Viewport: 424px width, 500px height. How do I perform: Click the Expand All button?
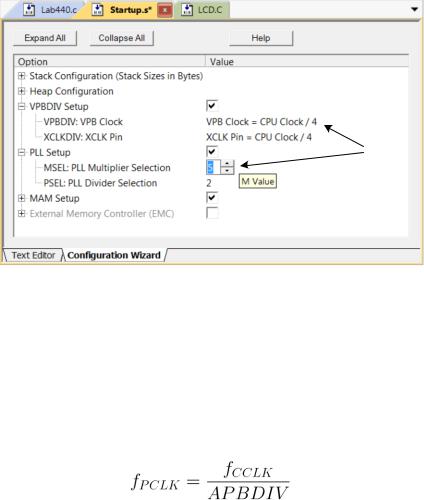pyautogui.click(x=45, y=38)
